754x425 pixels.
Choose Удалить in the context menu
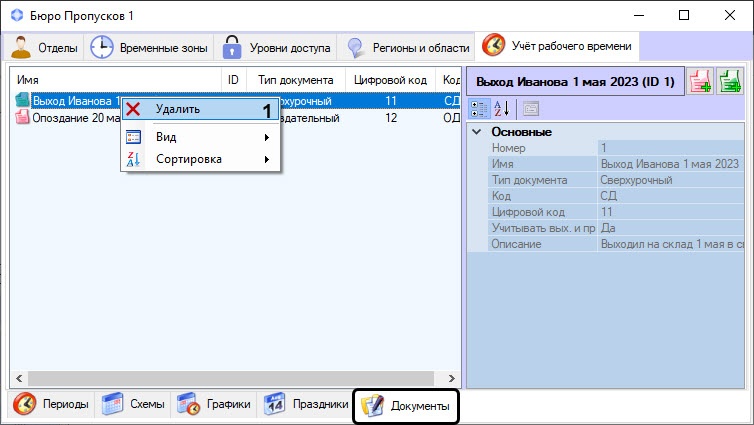(178, 109)
